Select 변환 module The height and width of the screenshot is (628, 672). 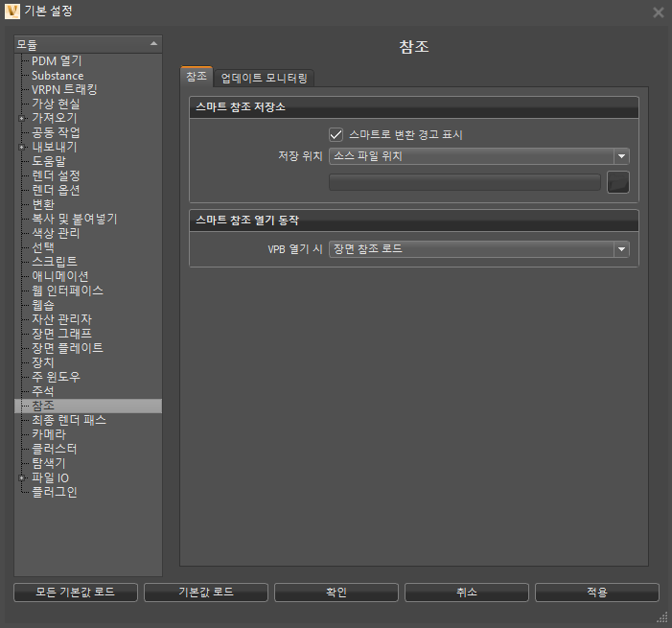coord(43,204)
